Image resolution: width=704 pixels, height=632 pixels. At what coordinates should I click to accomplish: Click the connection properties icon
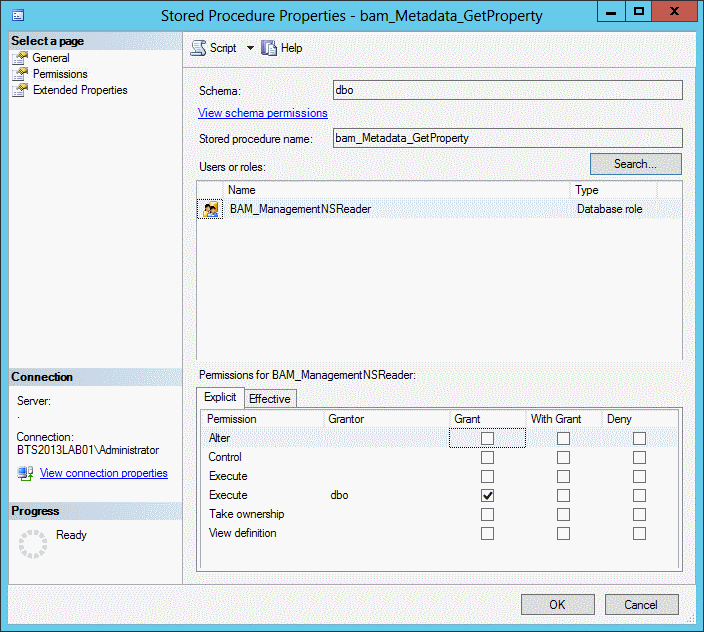(x=26, y=473)
